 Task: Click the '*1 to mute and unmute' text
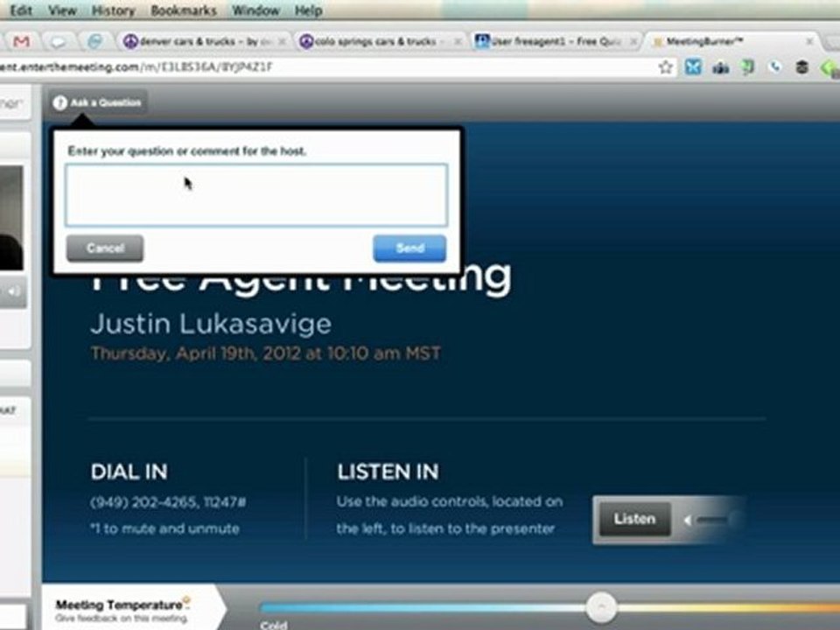click(165, 528)
